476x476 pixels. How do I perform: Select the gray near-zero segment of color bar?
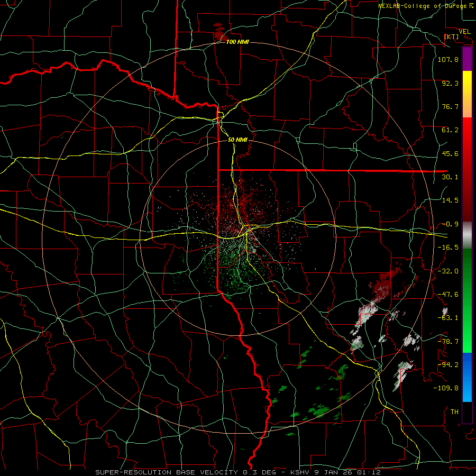pyautogui.click(x=467, y=235)
